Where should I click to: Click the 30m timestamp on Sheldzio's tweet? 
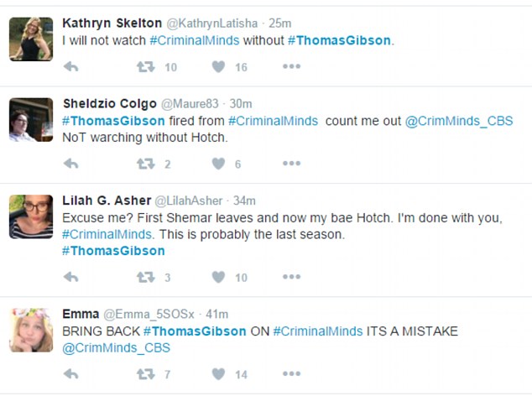pos(241,103)
